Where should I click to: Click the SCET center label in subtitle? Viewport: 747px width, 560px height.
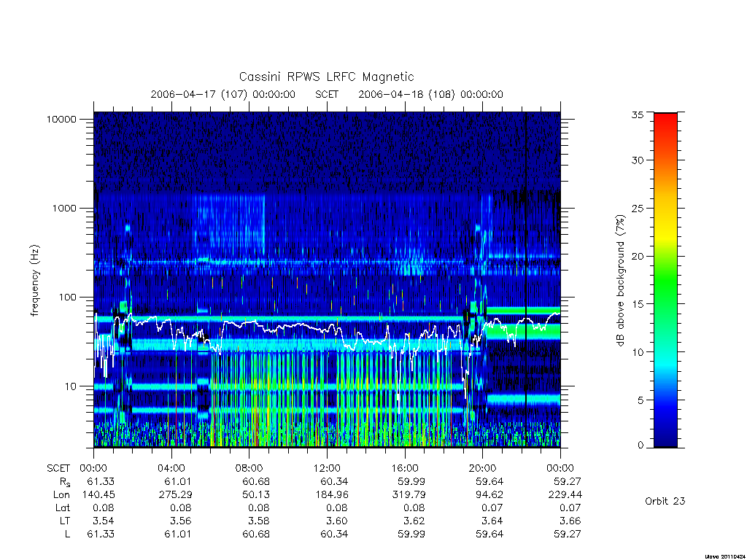pos(326,94)
